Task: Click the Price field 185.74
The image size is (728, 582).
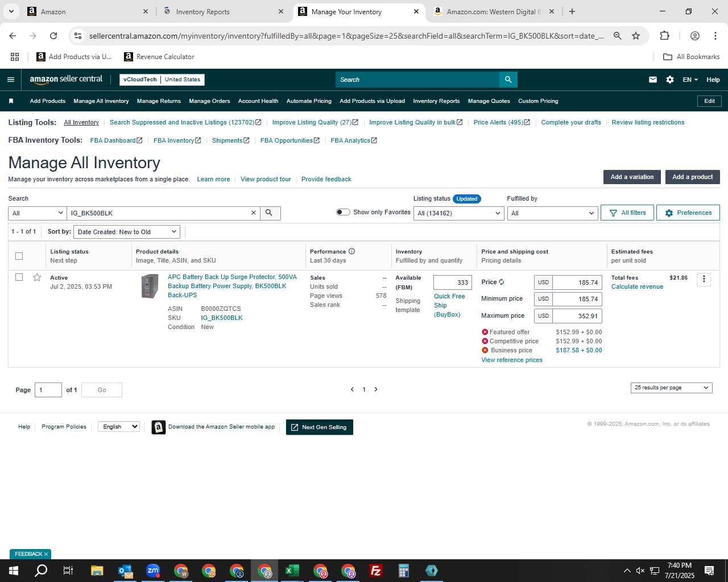Action: tap(577, 282)
